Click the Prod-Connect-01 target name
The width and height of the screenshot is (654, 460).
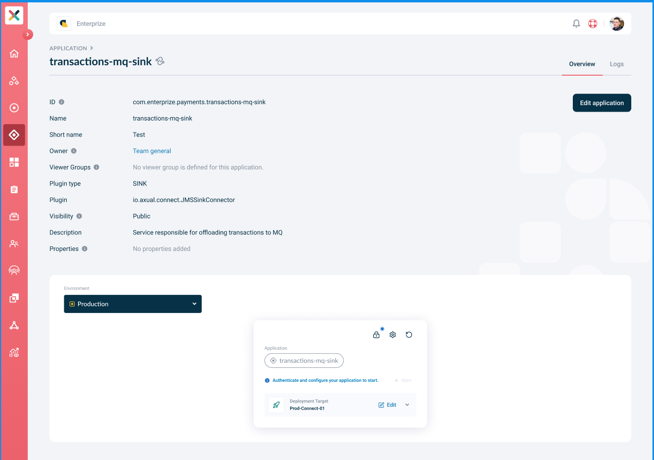307,408
